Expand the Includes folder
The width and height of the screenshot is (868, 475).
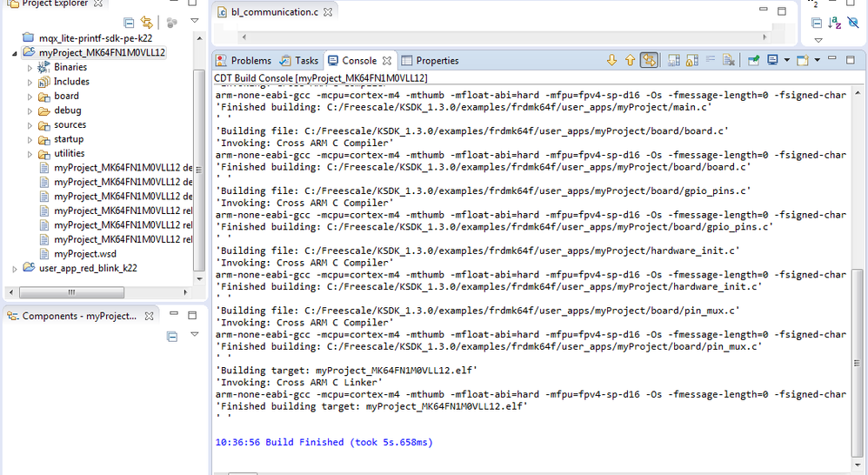point(30,82)
